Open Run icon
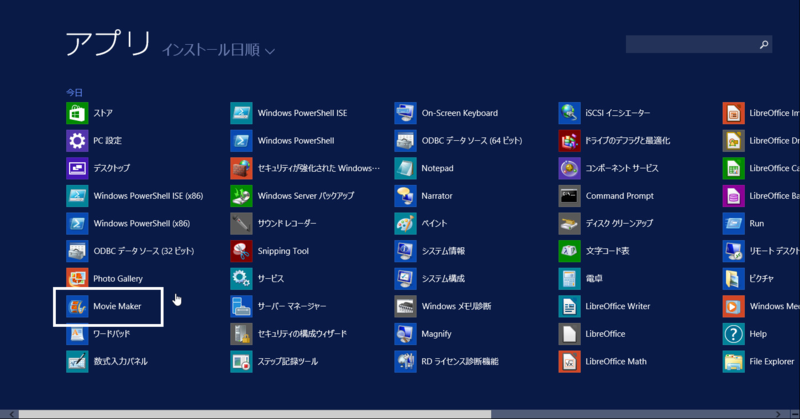 (734, 223)
